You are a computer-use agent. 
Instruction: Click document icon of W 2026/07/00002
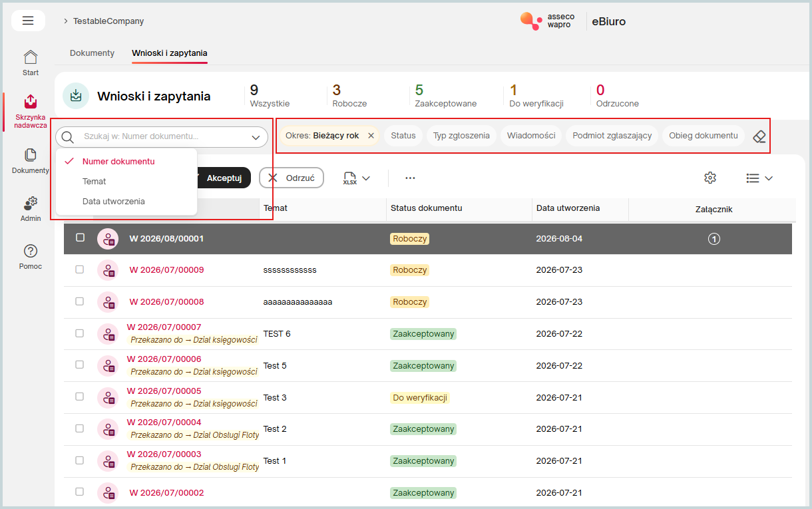point(108,493)
